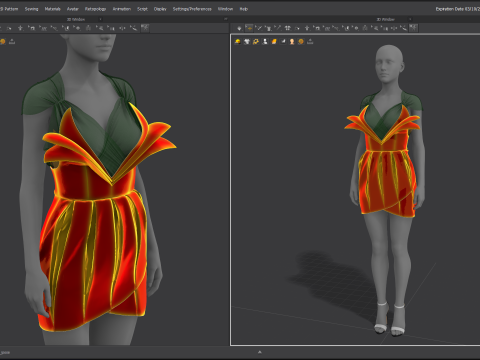Open the Materials menu

pyautogui.click(x=52, y=9)
